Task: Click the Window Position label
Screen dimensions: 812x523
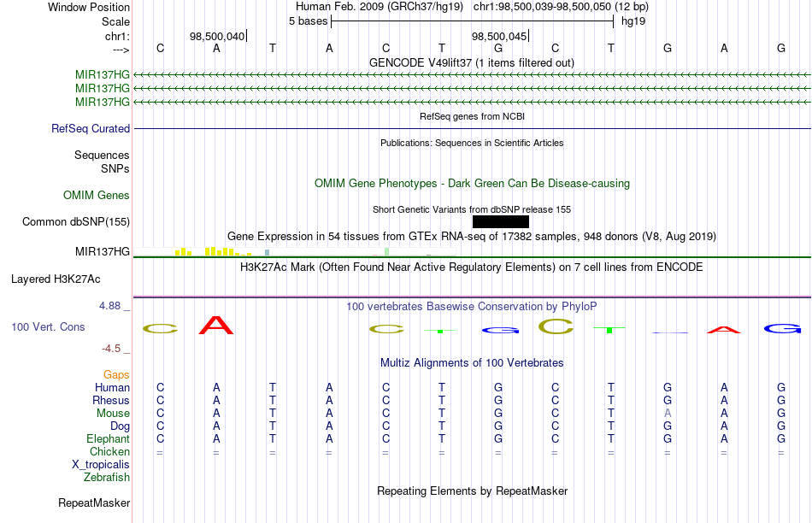Action: tap(89, 7)
